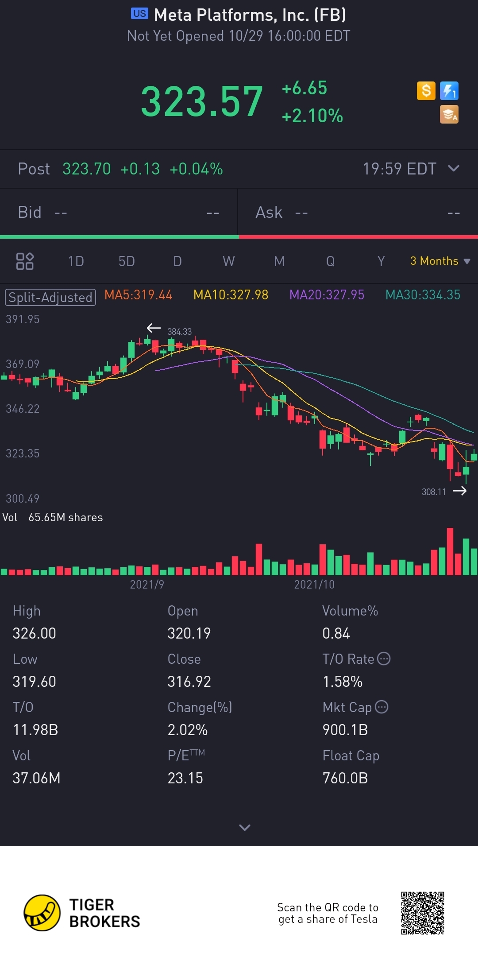Tap the Vol 65.65M shares label

pos(53,517)
